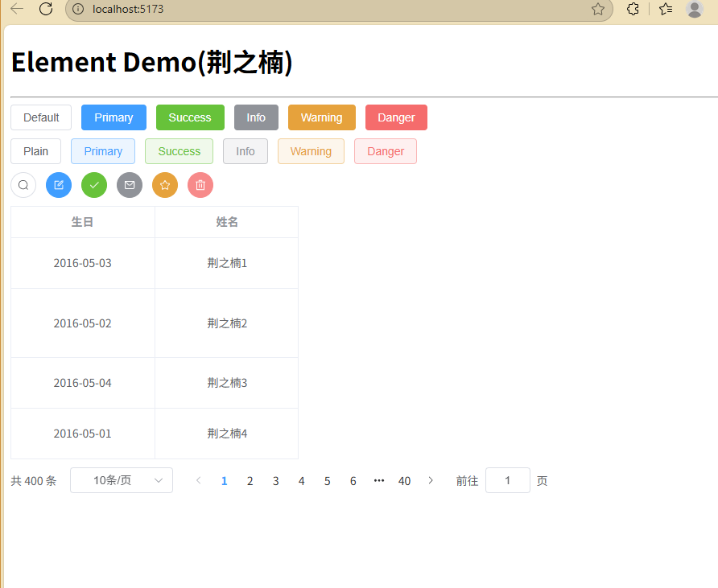718x588 pixels.
Task: Open the 10条/页 page size dropdown
Action: [122, 480]
